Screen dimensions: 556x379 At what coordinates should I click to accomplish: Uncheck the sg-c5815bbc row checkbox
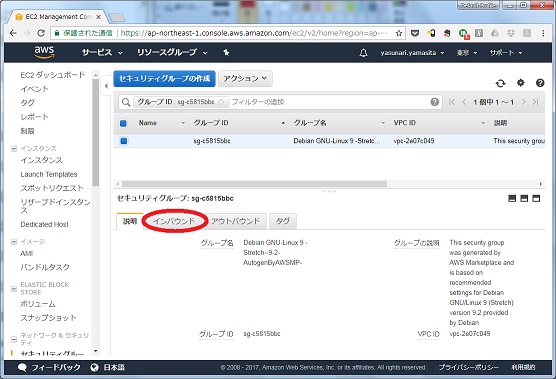(x=123, y=141)
